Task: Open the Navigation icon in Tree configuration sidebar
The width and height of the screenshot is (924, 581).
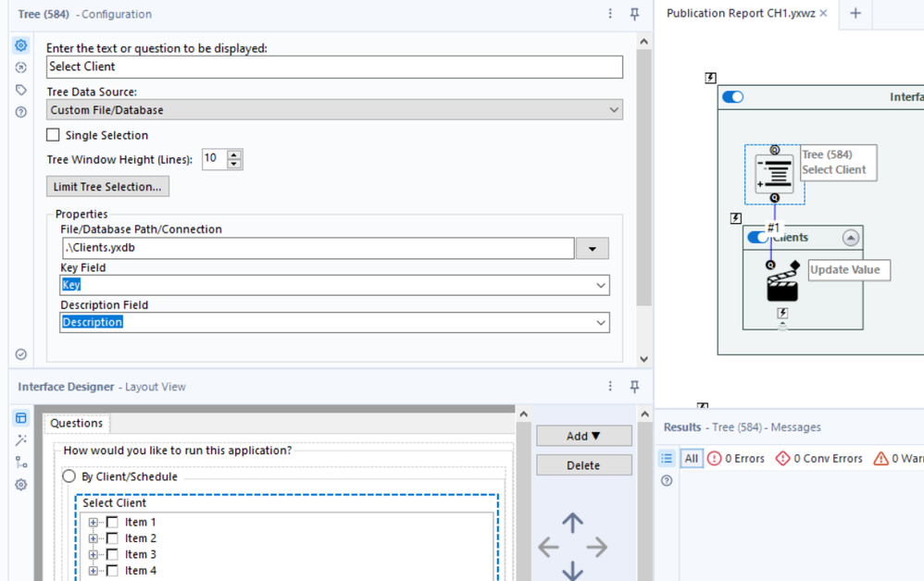Action: [x=20, y=68]
